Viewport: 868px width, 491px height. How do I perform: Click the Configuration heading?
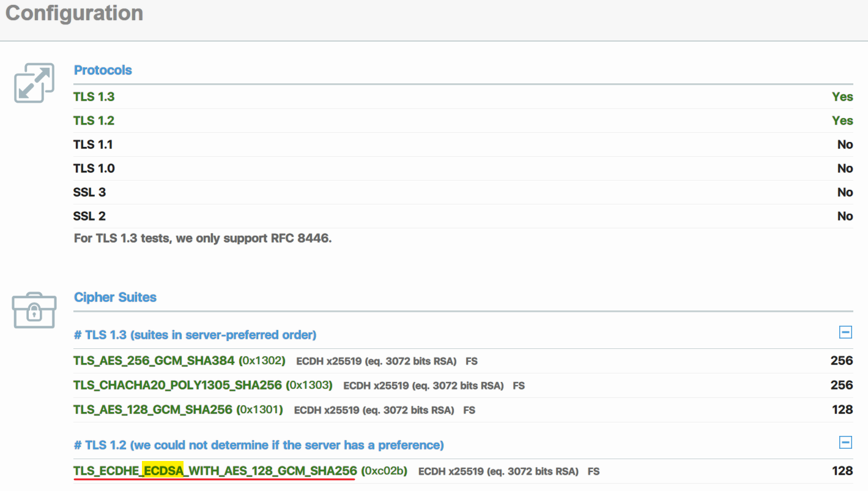[74, 13]
